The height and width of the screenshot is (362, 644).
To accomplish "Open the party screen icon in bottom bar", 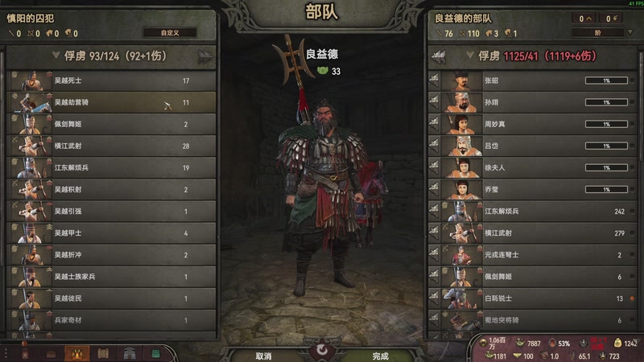I will click(x=76, y=353).
